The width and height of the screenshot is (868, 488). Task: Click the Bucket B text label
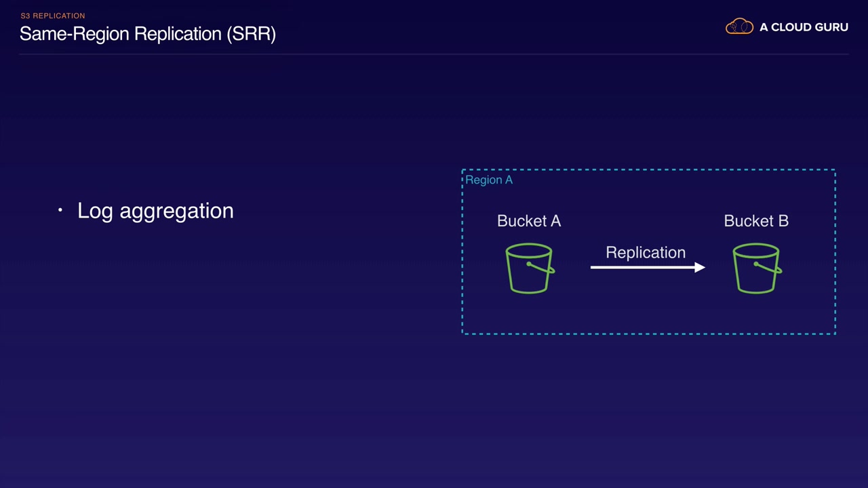click(756, 221)
